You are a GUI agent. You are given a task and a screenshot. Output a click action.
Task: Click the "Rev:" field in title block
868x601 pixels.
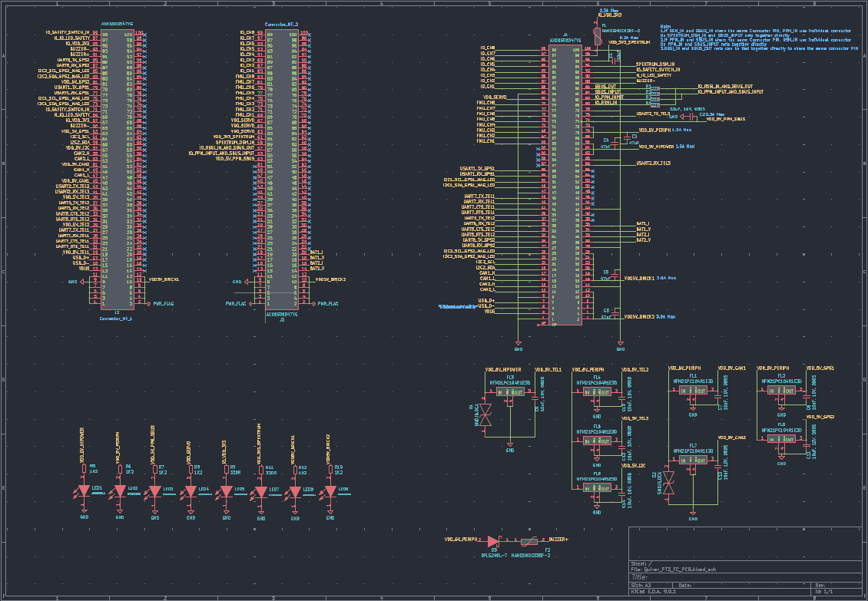[x=820, y=585]
